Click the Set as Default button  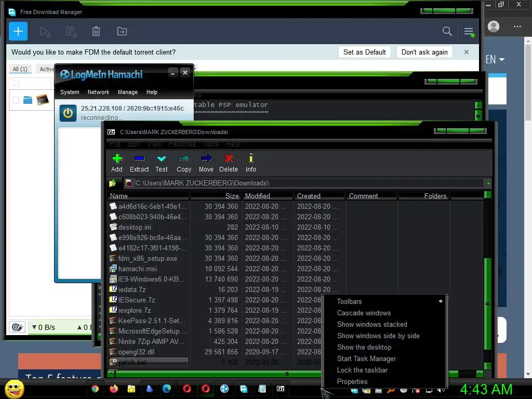pyautogui.click(x=364, y=52)
